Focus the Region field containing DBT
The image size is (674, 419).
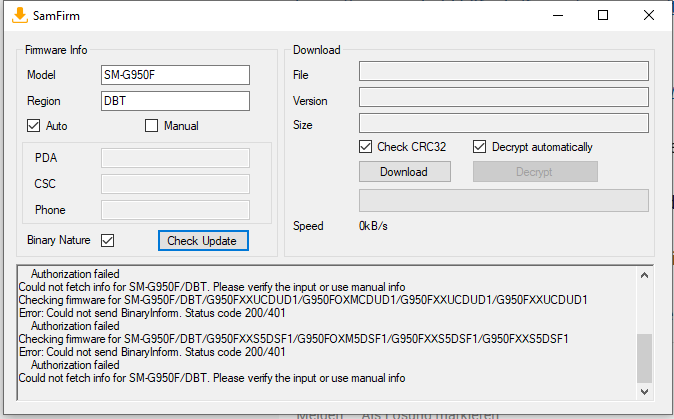[175, 101]
